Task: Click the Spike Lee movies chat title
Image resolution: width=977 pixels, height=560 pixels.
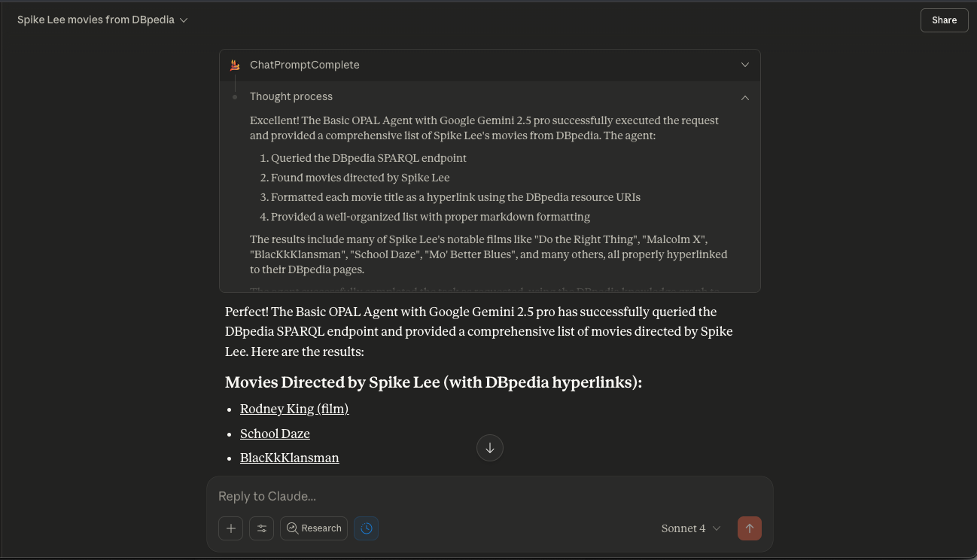Action: click(96, 20)
